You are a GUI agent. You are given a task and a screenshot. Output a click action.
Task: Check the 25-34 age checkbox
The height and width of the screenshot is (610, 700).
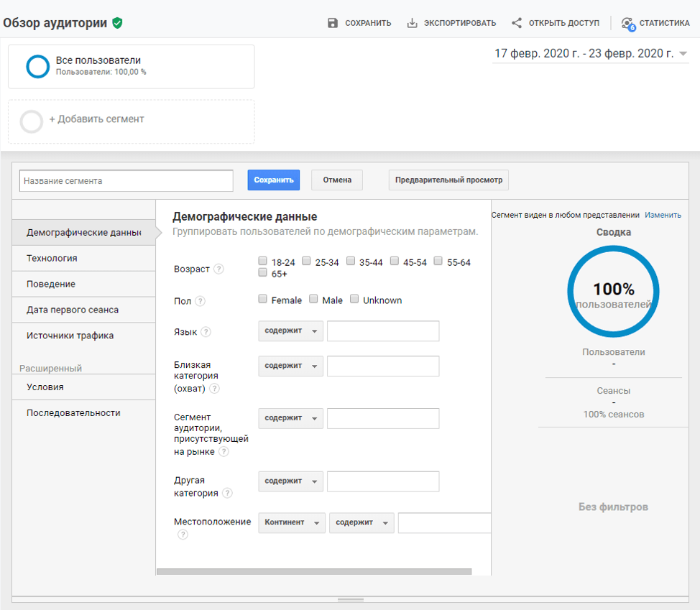tap(306, 261)
